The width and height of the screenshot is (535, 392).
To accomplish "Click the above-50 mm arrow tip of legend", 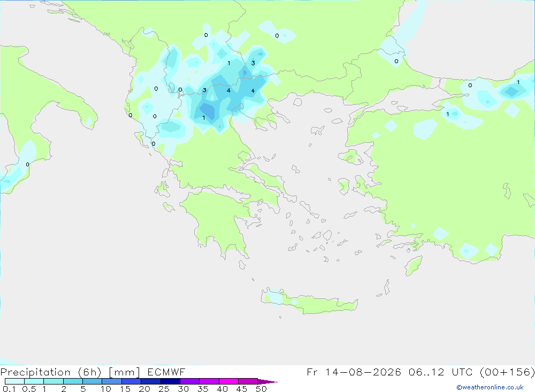I will (267, 382).
